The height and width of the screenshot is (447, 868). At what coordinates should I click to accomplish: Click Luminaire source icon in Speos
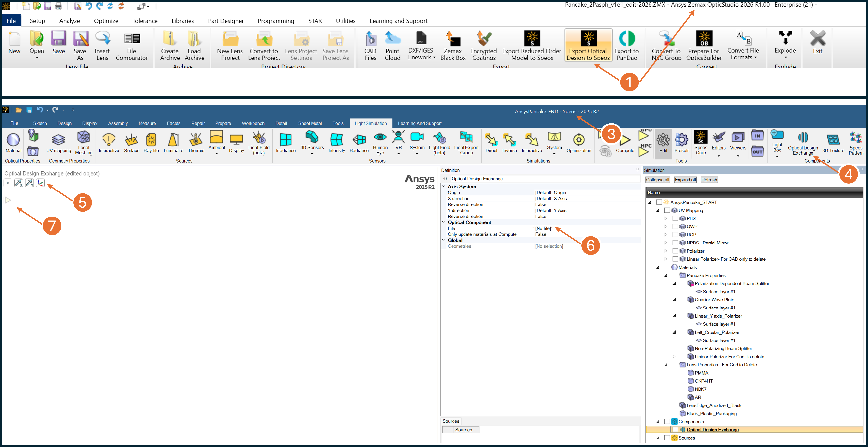[x=174, y=142]
